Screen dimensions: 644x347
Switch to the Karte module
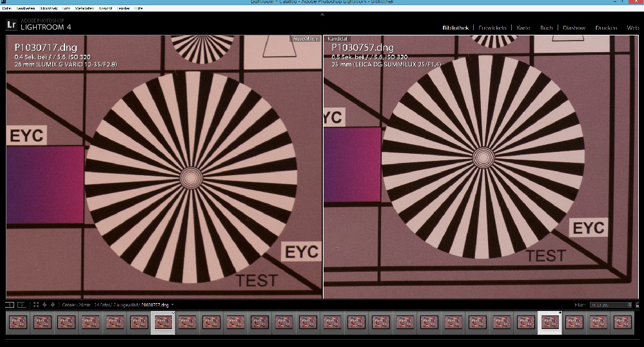(x=523, y=28)
